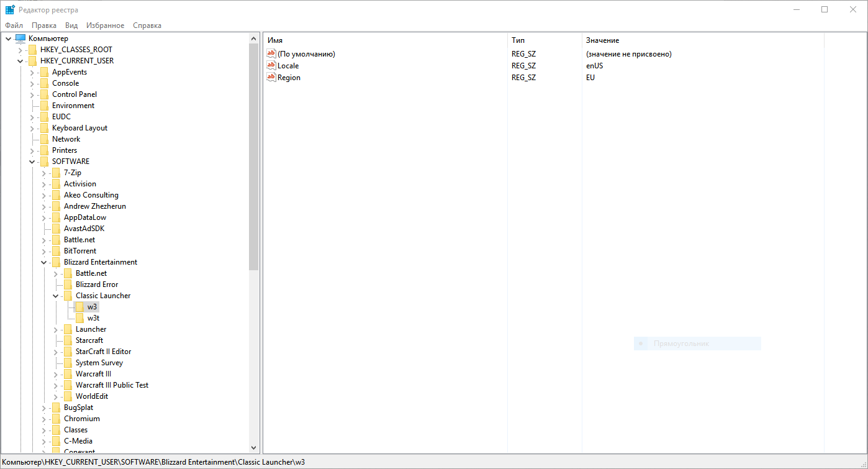Click the EU value of Region

click(590, 77)
